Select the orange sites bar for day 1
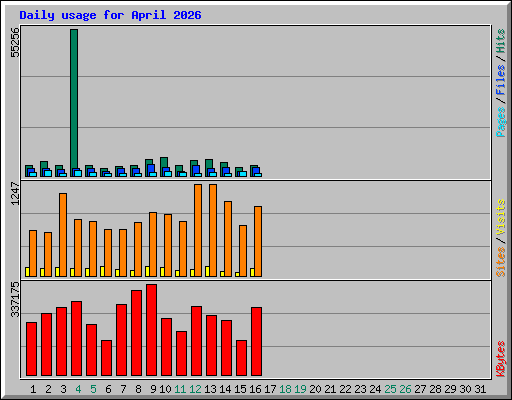 click(33, 253)
